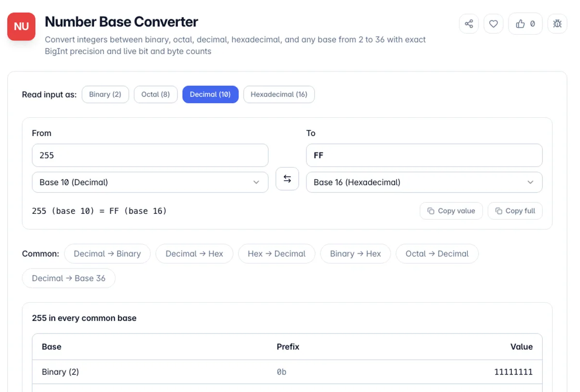Open the Base 16 (Hexadecimal) dropdown
580x392 pixels.
pos(424,182)
